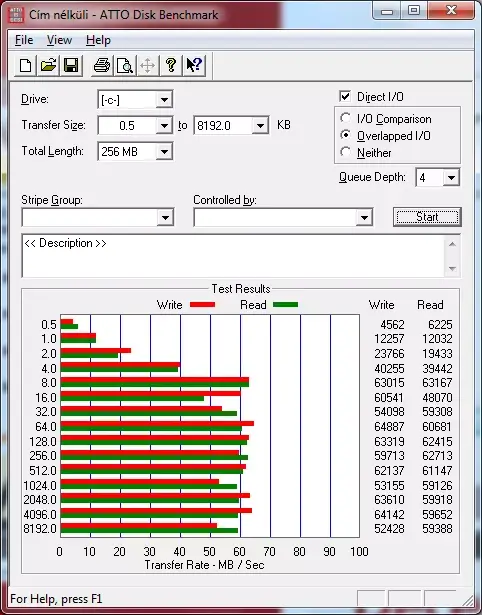This screenshot has height=615, width=482.
Task: Click the green read bar for 16.0
Action: point(132,399)
